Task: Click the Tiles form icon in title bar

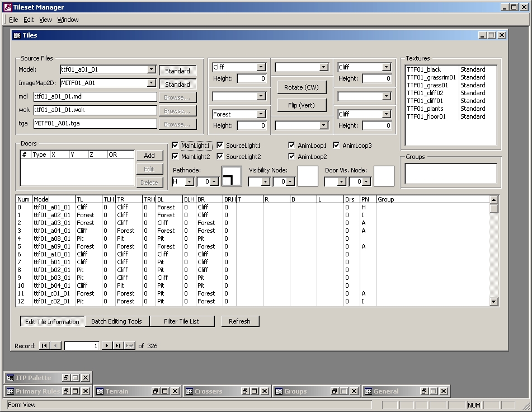Action: tap(17, 35)
